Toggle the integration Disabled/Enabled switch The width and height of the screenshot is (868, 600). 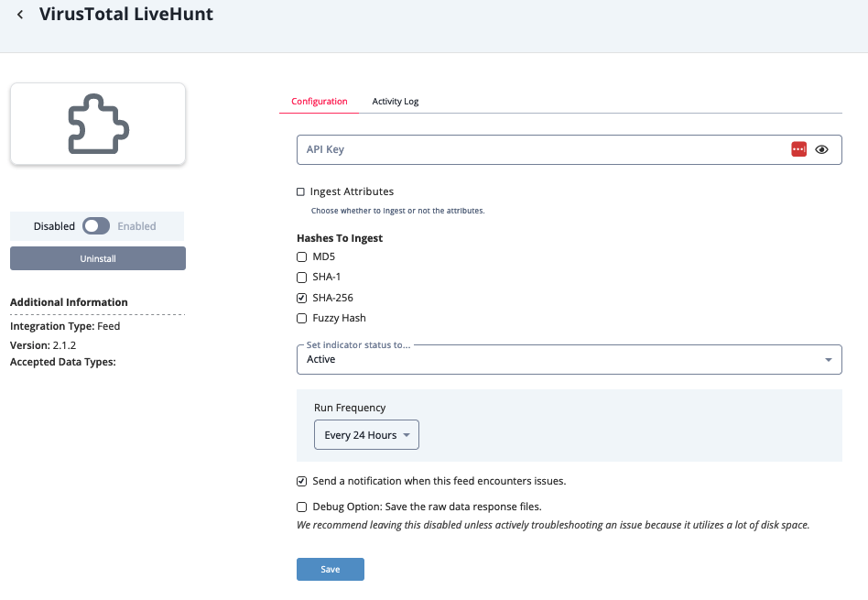click(96, 226)
